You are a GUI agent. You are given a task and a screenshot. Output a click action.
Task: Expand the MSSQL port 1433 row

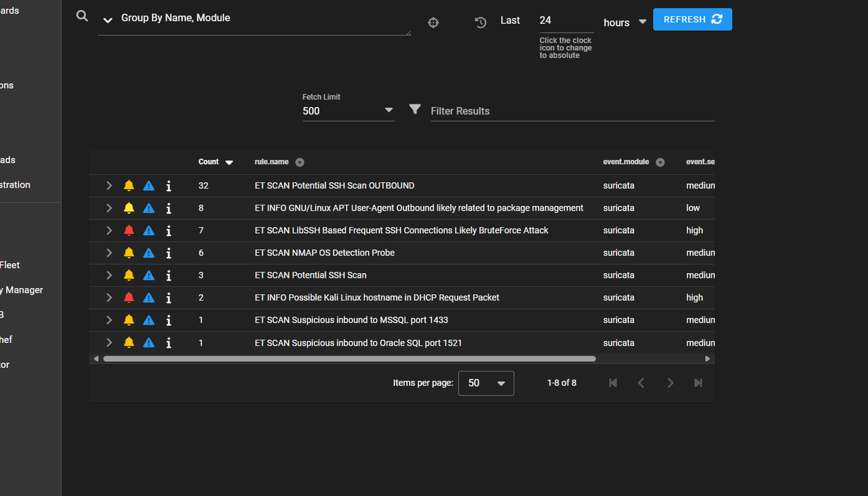tap(108, 320)
